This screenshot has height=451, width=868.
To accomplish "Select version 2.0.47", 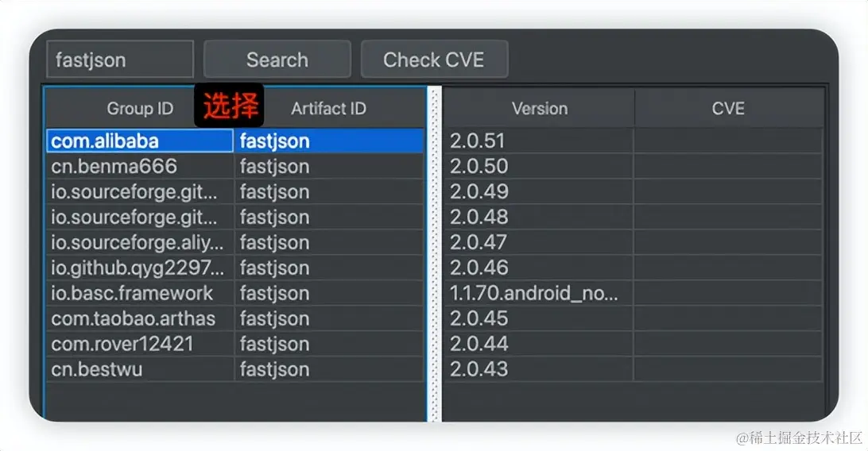I will click(x=539, y=243).
